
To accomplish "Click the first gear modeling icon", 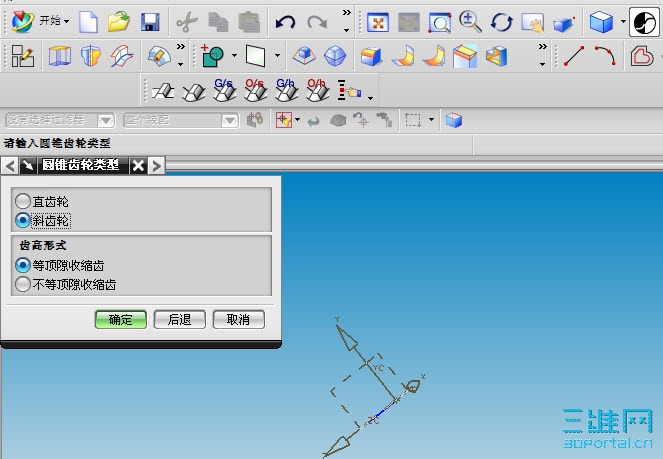I will click(x=163, y=91).
